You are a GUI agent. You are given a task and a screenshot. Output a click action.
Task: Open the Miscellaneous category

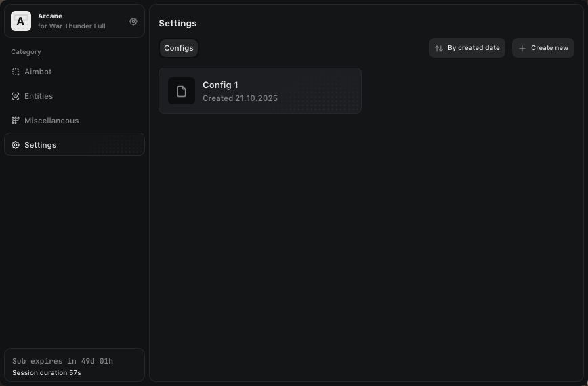click(51, 121)
